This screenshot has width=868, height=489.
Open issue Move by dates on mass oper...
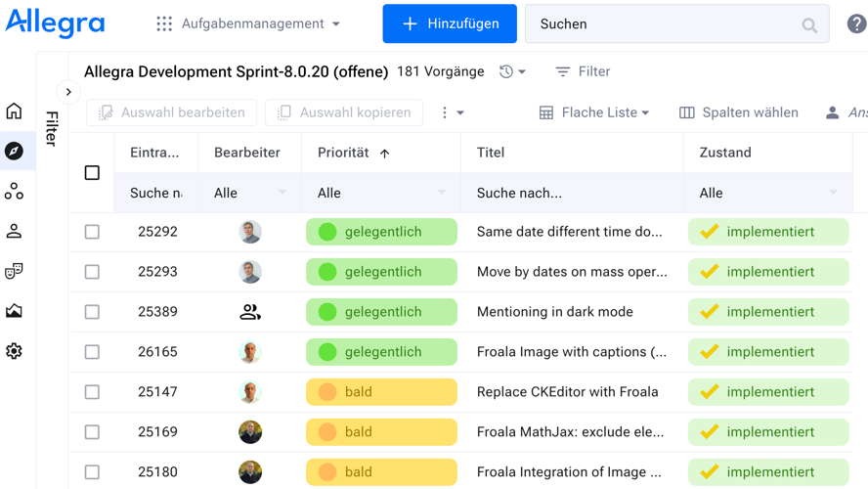pos(572,272)
